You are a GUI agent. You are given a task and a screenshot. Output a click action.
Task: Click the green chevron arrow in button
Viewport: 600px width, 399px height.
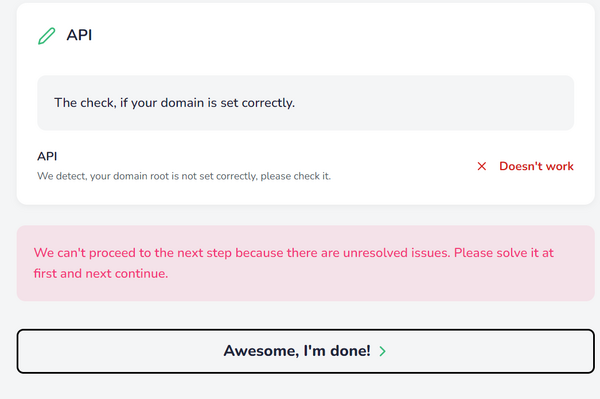tap(382, 351)
